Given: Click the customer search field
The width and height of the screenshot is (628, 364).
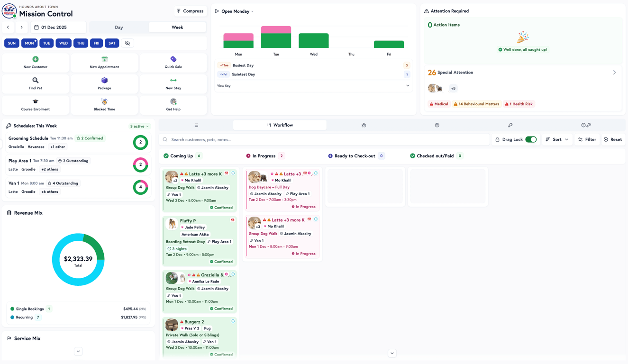Looking at the screenshot, I should tap(324, 139).
